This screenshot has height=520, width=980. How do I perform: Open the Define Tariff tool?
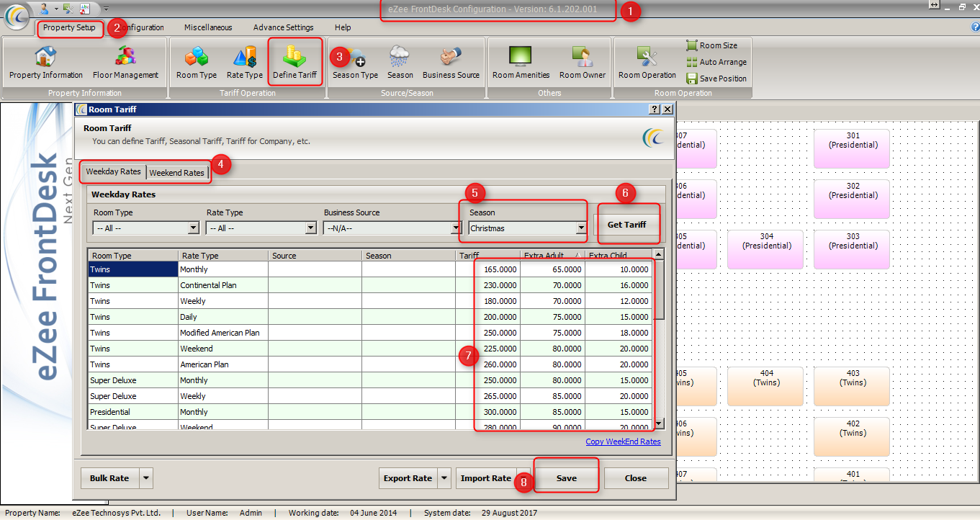[295, 63]
